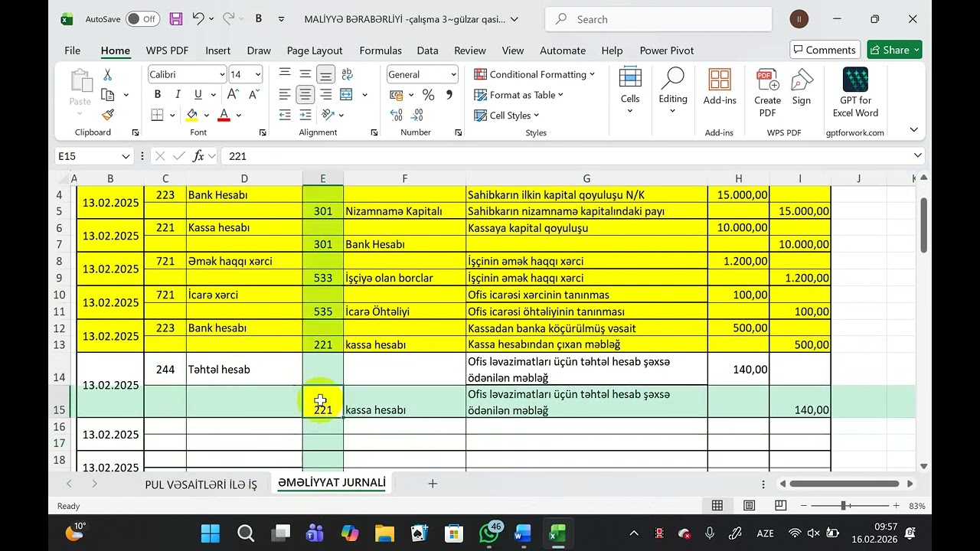980x551 pixels.
Task: Toggle Top Align
Action: click(285, 73)
